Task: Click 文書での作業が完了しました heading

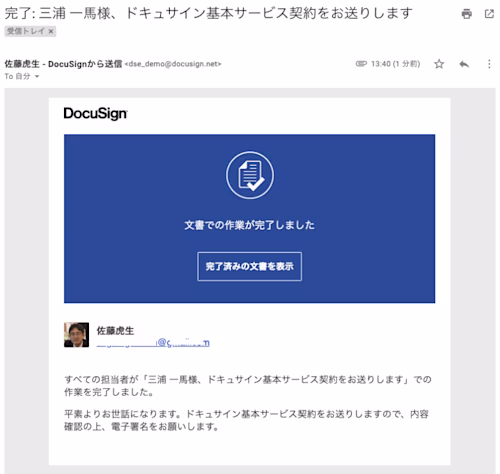Action: pos(249,225)
